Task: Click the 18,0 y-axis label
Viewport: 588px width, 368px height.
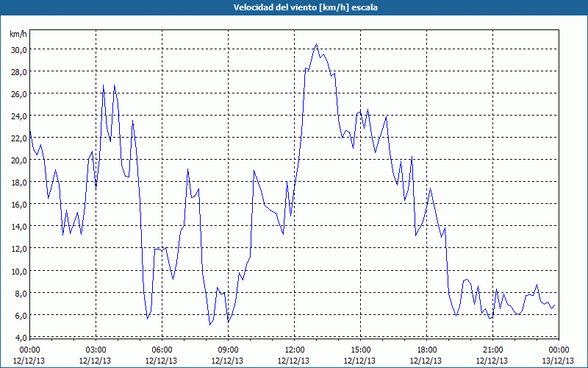Action: click(18, 183)
